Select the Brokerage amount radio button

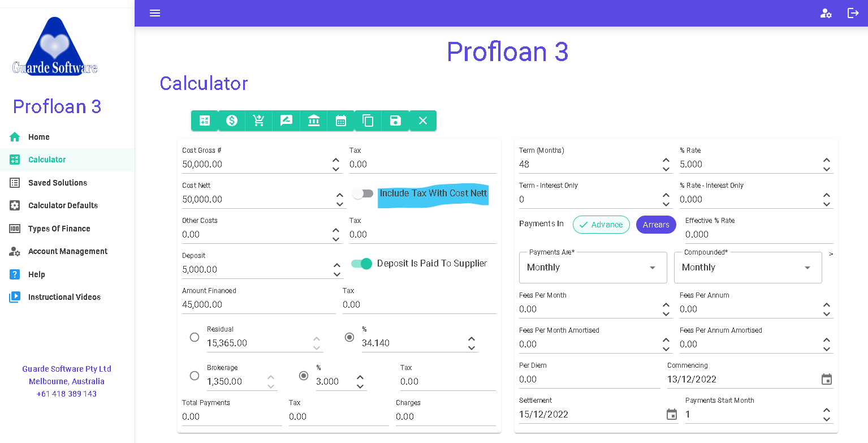pos(195,376)
